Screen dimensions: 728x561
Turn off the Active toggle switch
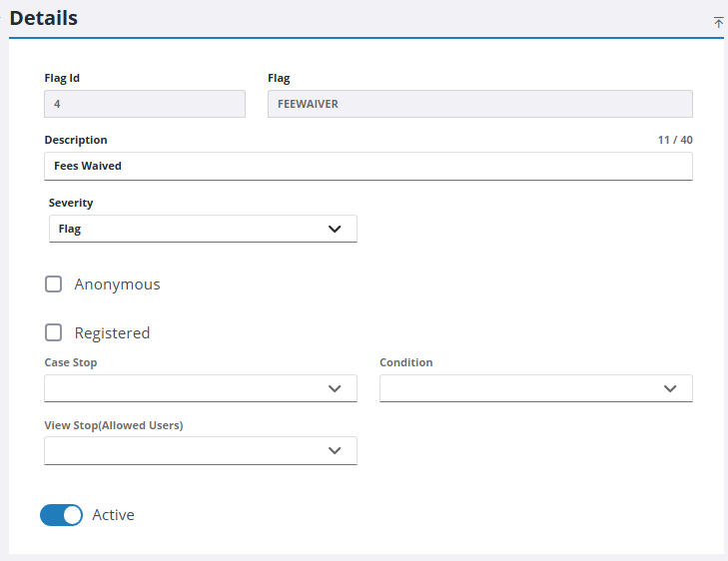pos(61,515)
